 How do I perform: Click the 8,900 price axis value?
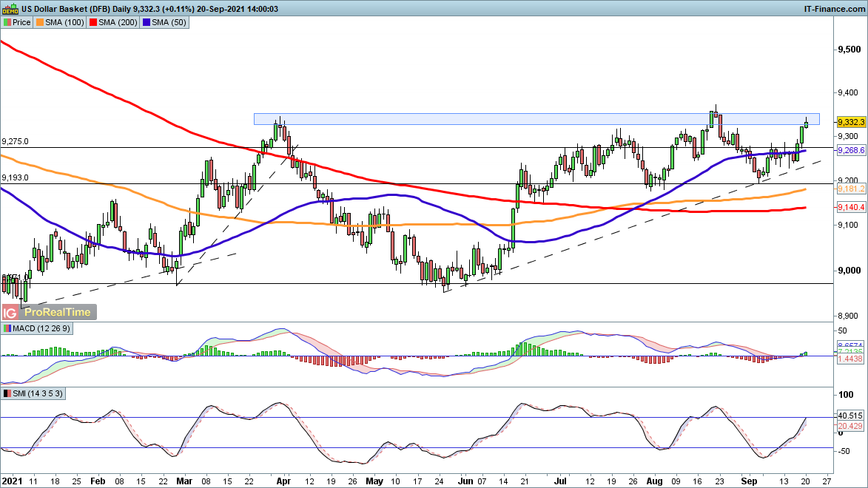pos(850,316)
